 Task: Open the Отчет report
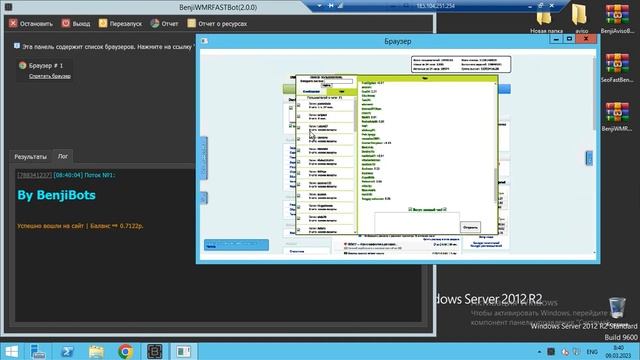click(x=164, y=24)
